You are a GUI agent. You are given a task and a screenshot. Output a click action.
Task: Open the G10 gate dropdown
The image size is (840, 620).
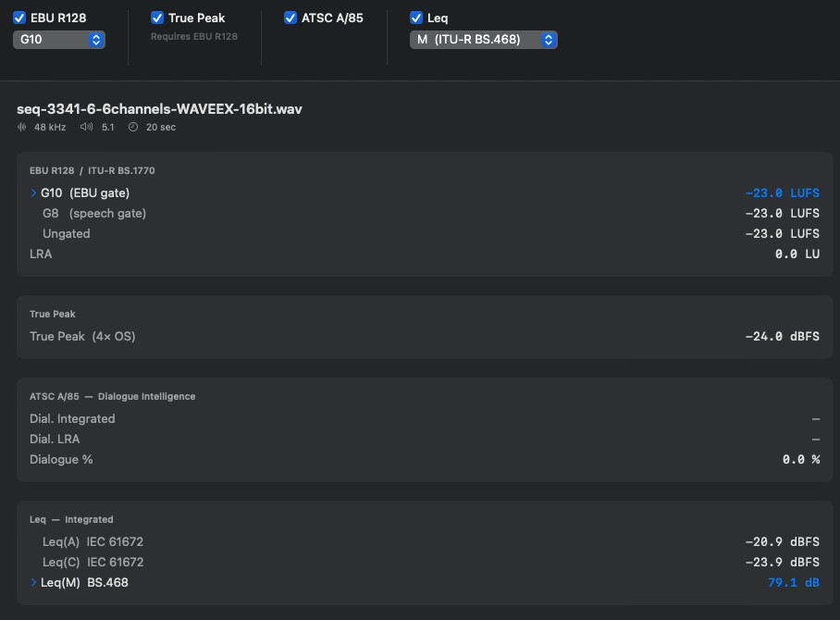[58, 39]
